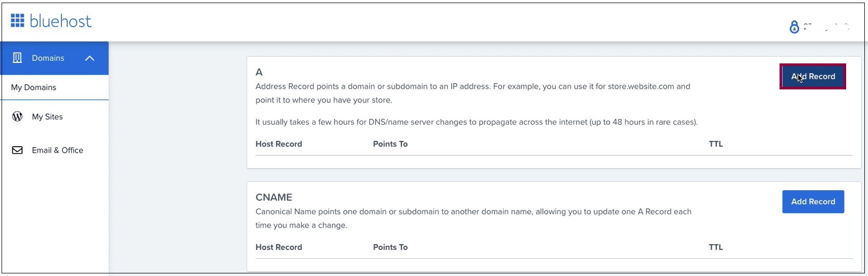Click Points To header in CNAME section
The image size is (868, 276).
point(390,247)
